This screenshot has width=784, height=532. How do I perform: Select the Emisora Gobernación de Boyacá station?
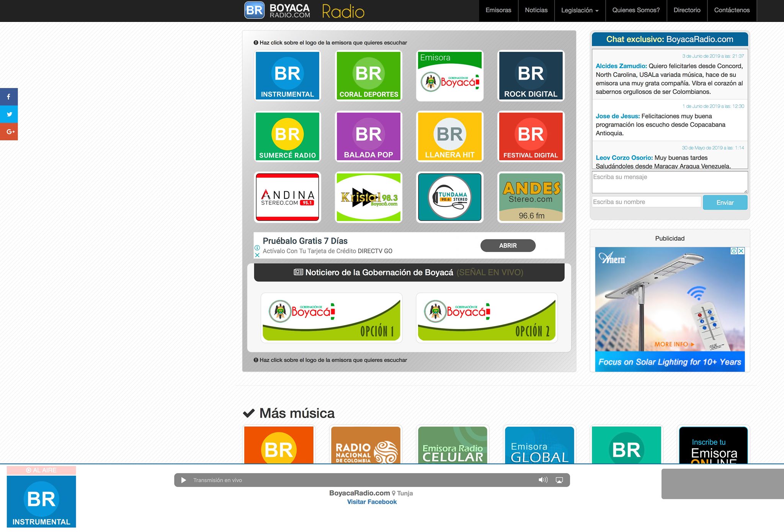tap(450, 76)
